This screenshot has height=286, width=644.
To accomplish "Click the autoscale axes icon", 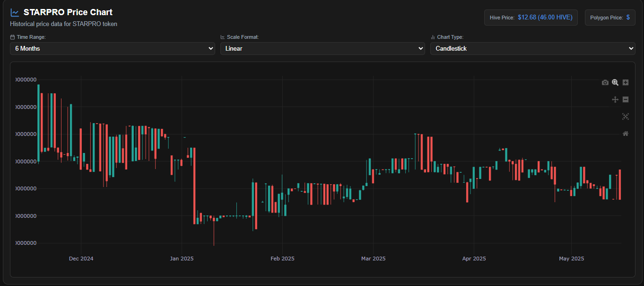I will (626, 116).
